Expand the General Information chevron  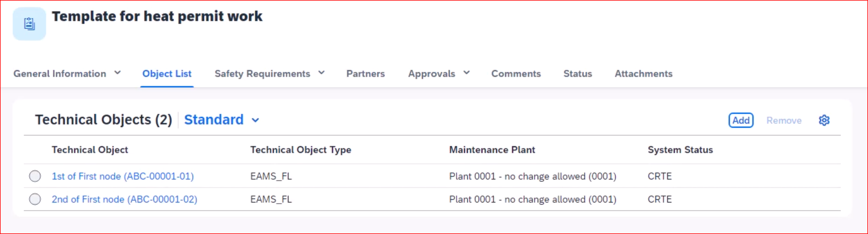click(x=118, y=73)
